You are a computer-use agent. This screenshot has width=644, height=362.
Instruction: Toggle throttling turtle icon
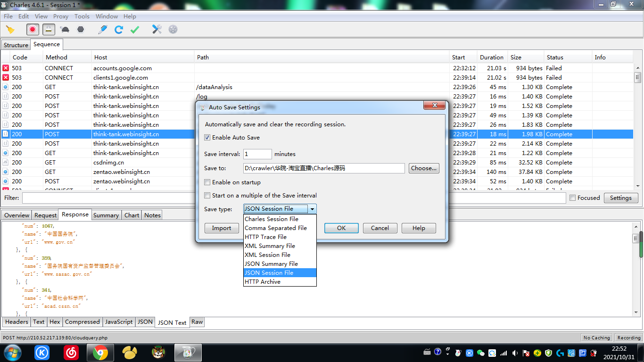pos(65,30)
